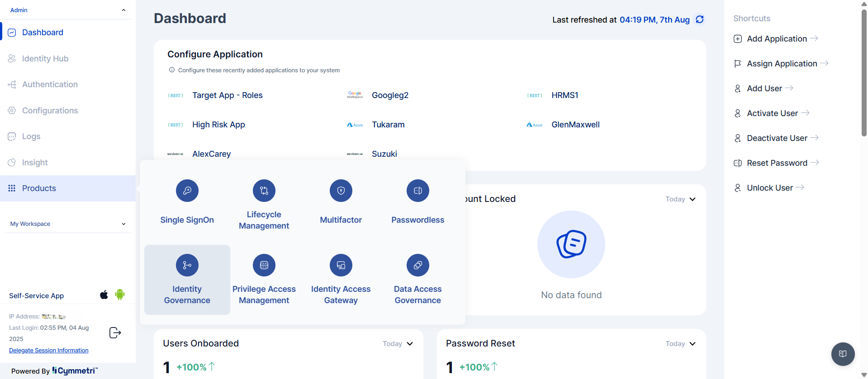Open Identity Hub in sidebar menu

click(45, 59)
